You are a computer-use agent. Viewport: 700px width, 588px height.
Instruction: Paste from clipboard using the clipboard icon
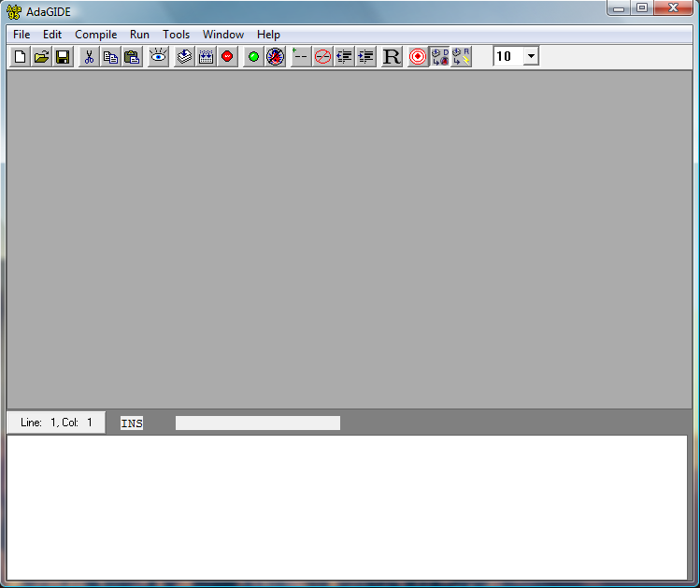pyautogui.click(x=132, y=57)
